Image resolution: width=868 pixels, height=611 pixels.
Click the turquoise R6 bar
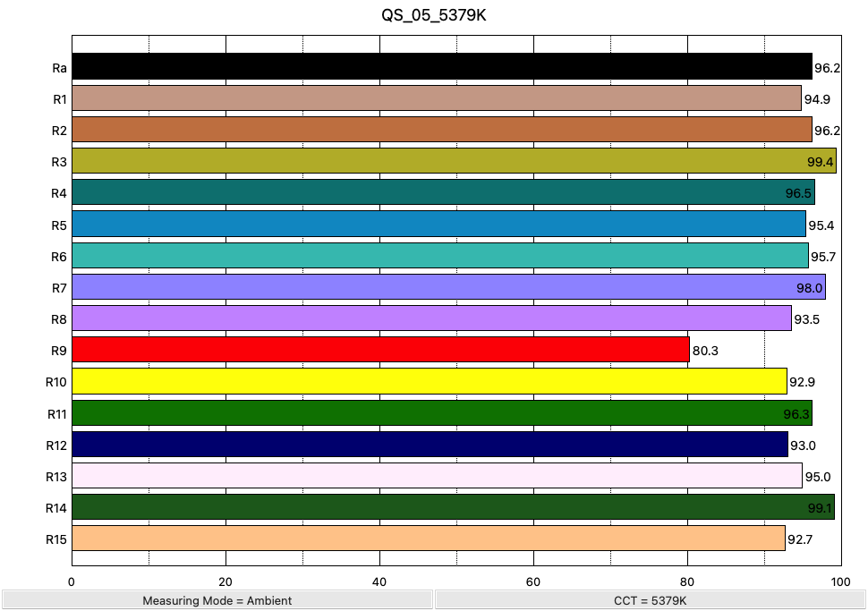(440, 256)
